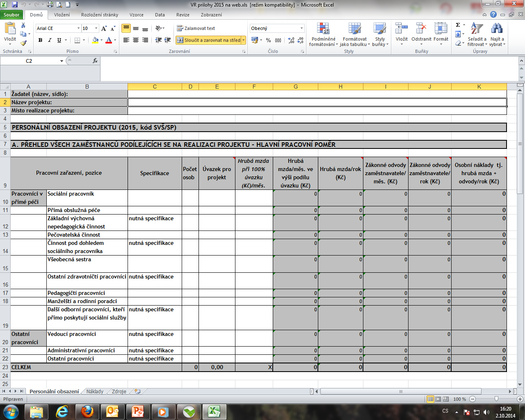Click the zoom slider handle

pyautogui.click(x=496, y=399)
